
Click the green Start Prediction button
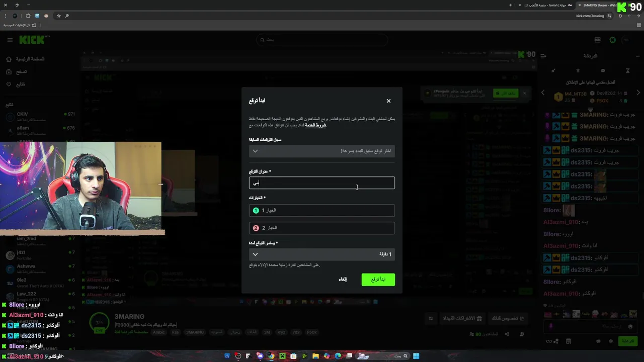click(378, 280)
